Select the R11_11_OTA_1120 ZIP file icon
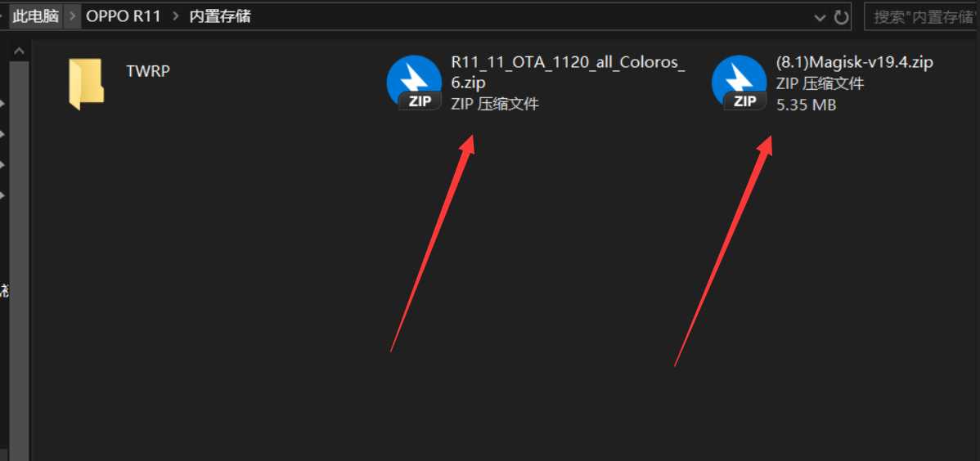This screenshot has height=461, width=980. 415,83
